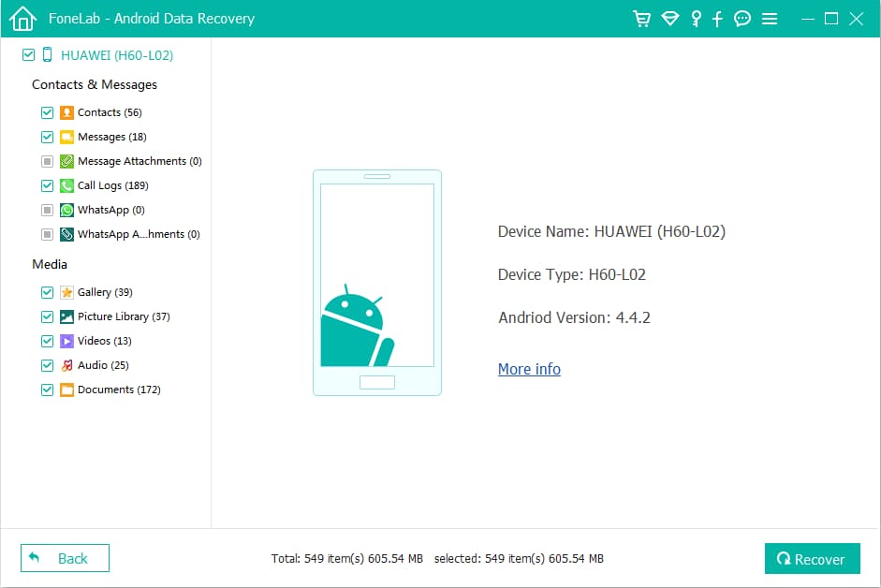Click the Recover button
The image size is (881, 588).
click(x=812, y=558)
